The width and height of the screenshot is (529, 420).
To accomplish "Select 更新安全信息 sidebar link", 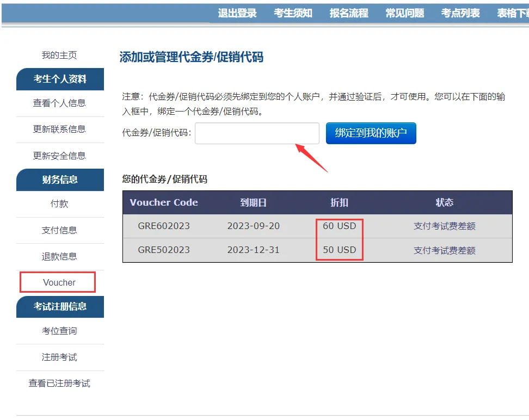I will click(59, 156).
